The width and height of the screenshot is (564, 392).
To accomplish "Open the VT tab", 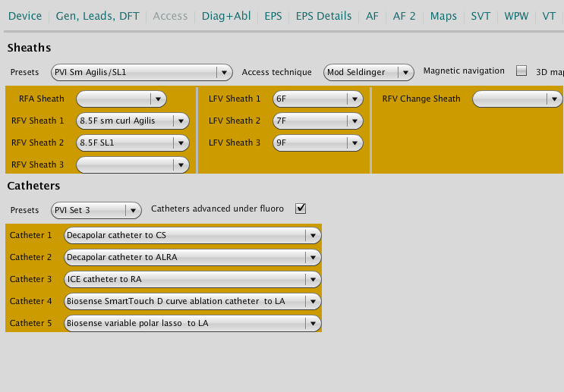I will [x=549, y=16].
